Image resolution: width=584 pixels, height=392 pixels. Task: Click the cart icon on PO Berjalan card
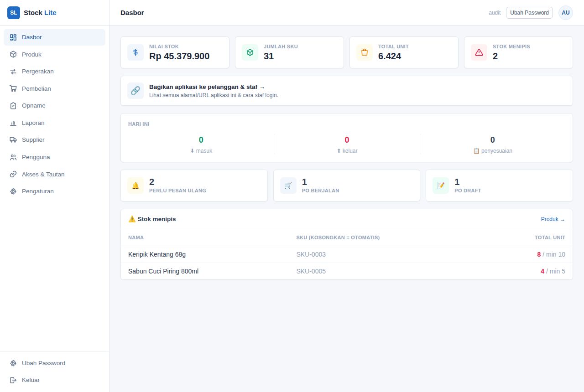pos(288,186)
